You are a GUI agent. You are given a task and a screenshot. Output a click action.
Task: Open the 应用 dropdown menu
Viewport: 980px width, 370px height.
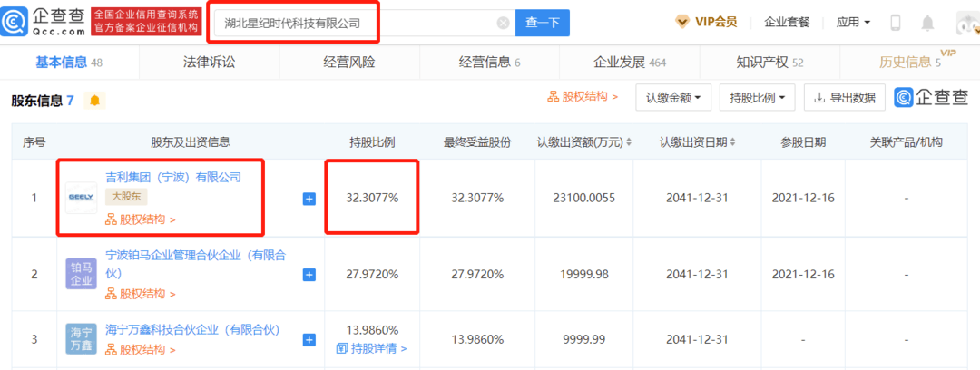point(853,23)
